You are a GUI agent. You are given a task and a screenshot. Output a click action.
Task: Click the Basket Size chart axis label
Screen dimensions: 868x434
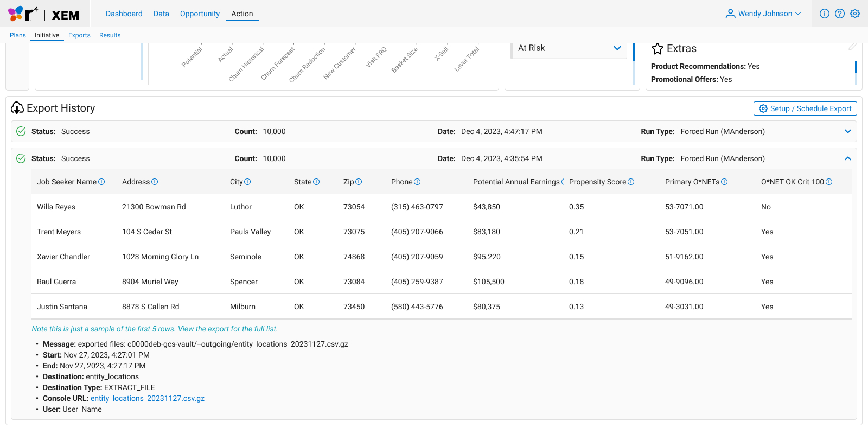tap(405, 60)
